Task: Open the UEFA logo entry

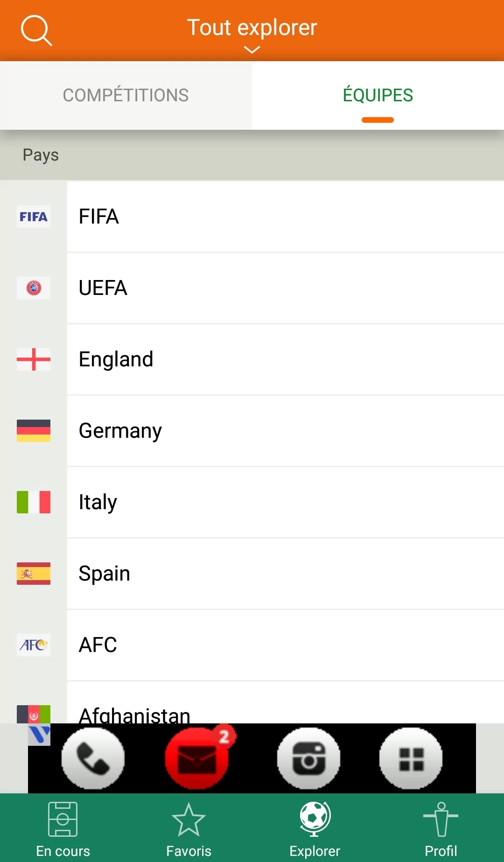Action: click(x=34, y=288)
